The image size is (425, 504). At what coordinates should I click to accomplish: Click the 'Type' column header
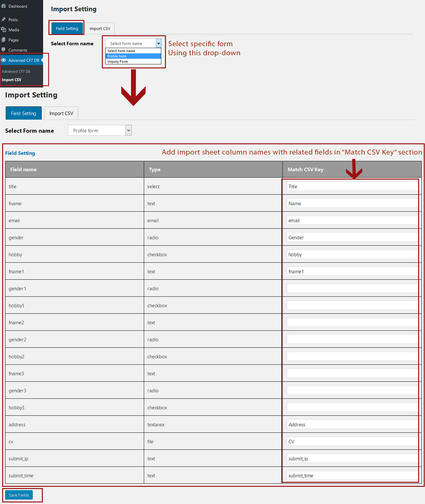(213, 169)
